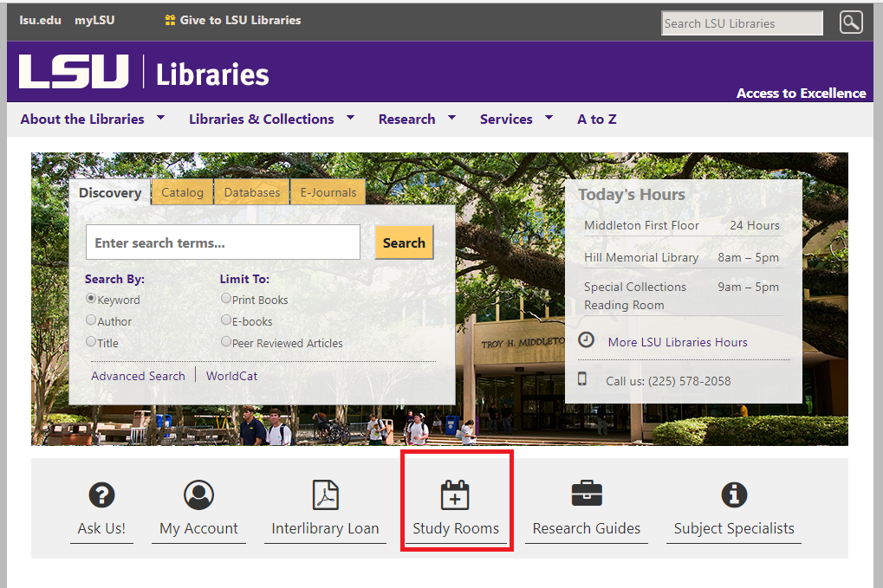This screenshot has height=588, width=883.
Task: Click the Special Collections Reading Room row
Action: click(681, 296)
